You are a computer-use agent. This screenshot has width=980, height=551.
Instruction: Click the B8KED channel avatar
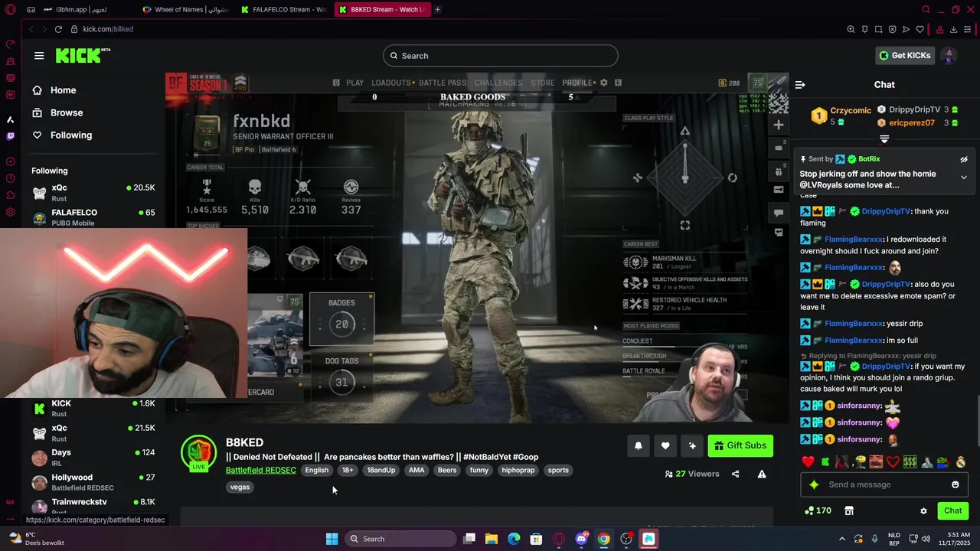pos(198,452)
